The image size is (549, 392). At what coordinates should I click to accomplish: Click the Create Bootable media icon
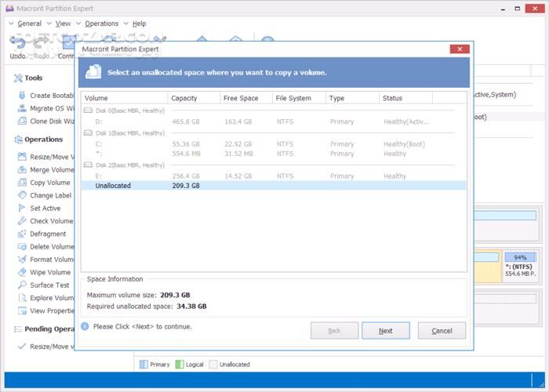coord(22,96)
